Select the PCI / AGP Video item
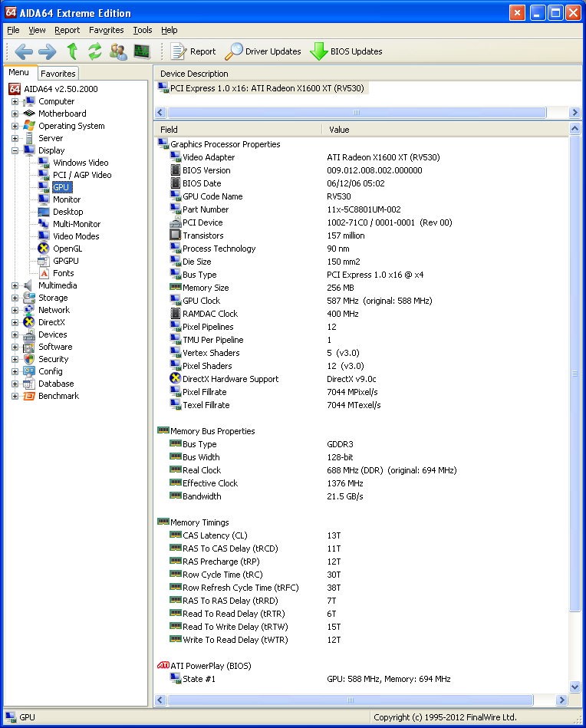The image size is (586, 728). pyautogui.click(x=82, y=175)
